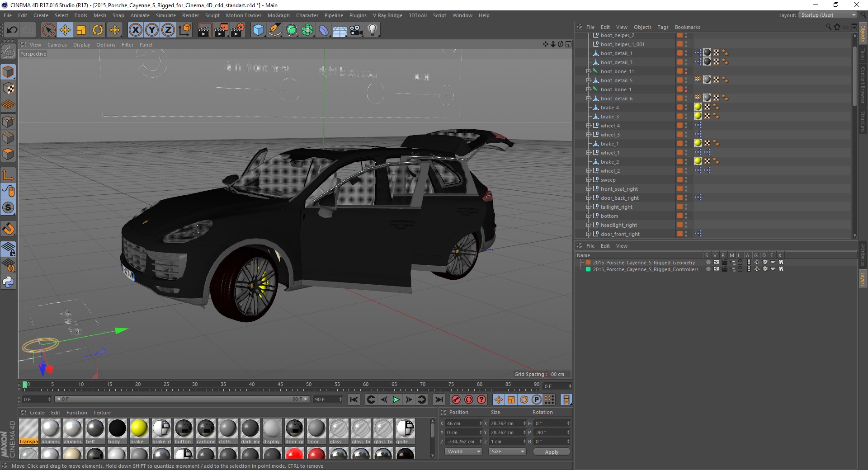Go to the start of the animation
Screen dimensions: 868x470
pos(354,399)
